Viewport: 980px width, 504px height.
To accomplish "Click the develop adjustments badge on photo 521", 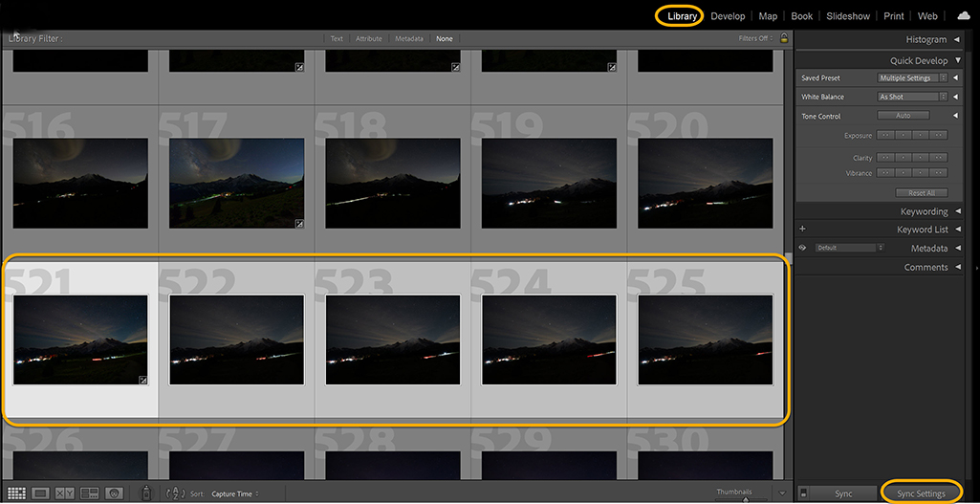I will click(143, 380).
